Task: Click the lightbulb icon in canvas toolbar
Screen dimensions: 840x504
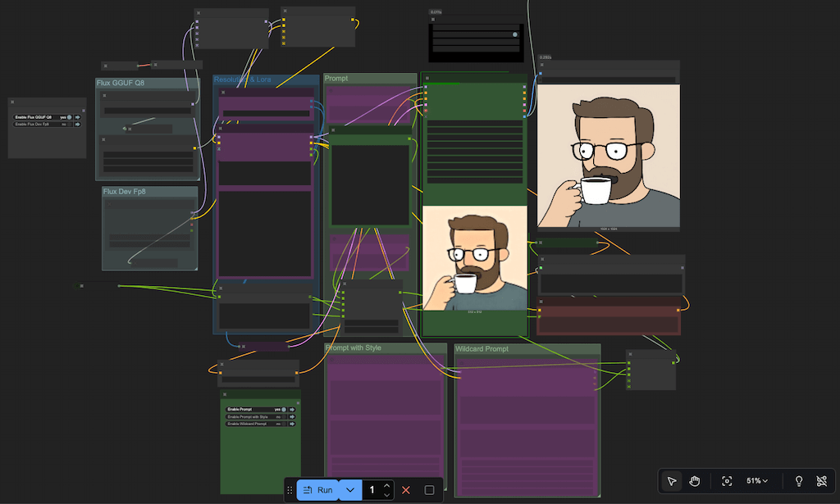Action: point(799,481)
